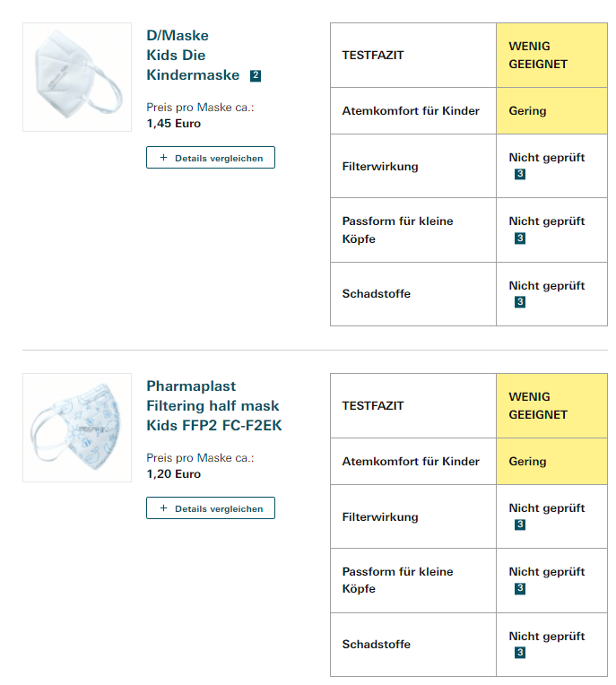
Task: Click 'TESTFAZIT' header in Pharmaplast table
Action: click(373, 406)
